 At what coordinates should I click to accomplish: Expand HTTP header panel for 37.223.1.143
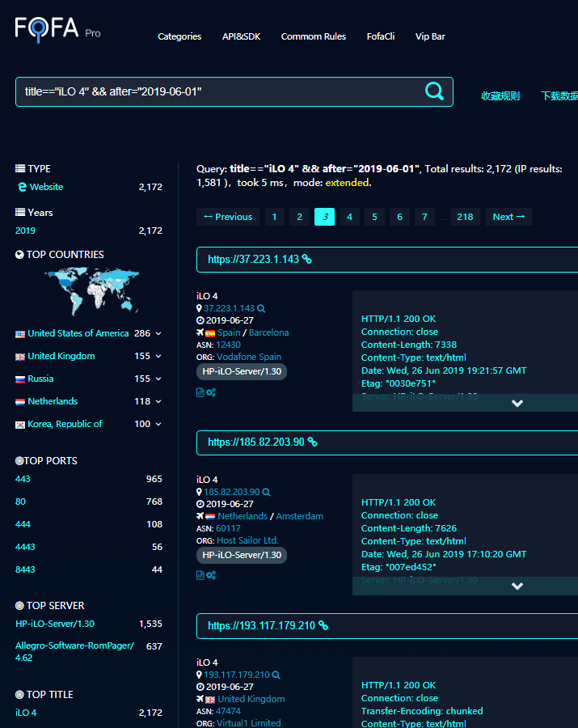[x=517, y=403]
